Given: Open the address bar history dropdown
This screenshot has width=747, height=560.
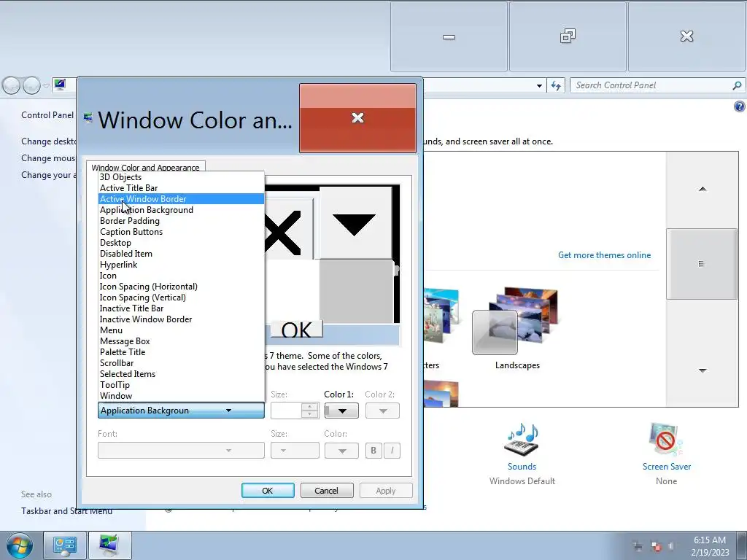Looking at the screenshot, I should point(539,86).
